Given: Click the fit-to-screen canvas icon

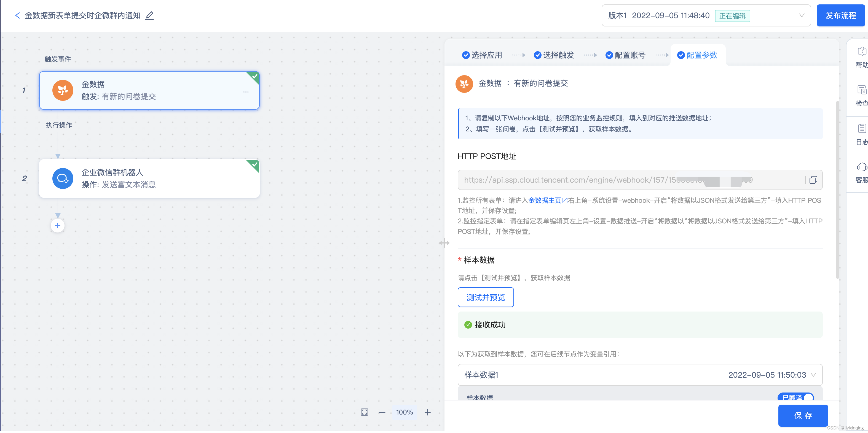Looking at the screenshot, I should point(364,412).
